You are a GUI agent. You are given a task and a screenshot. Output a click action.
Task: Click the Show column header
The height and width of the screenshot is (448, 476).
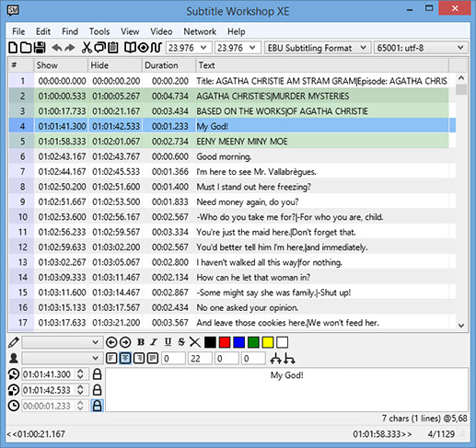point(61,65)
